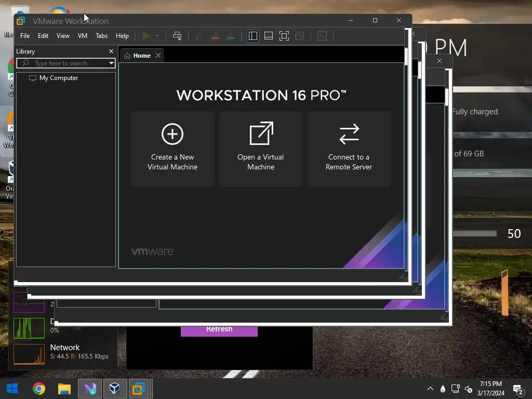Image resolution: width=532 pixels, height=399 pixels.
Task: Click the green disk usage graph thumbnail
Action: point(29,328)
